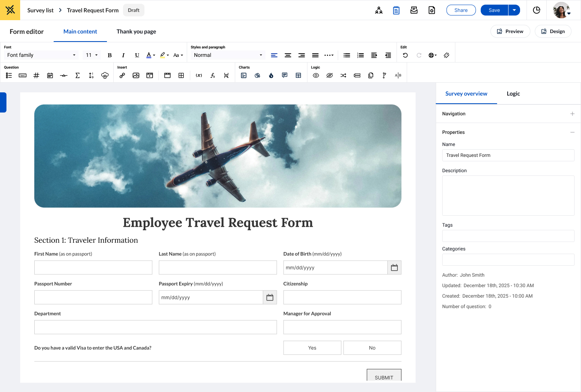Open the Normal paragraph style dropdown
Image resolution: width=581 pixels, height=392 pixels.
pyautogui.click(x=228, y=55)
